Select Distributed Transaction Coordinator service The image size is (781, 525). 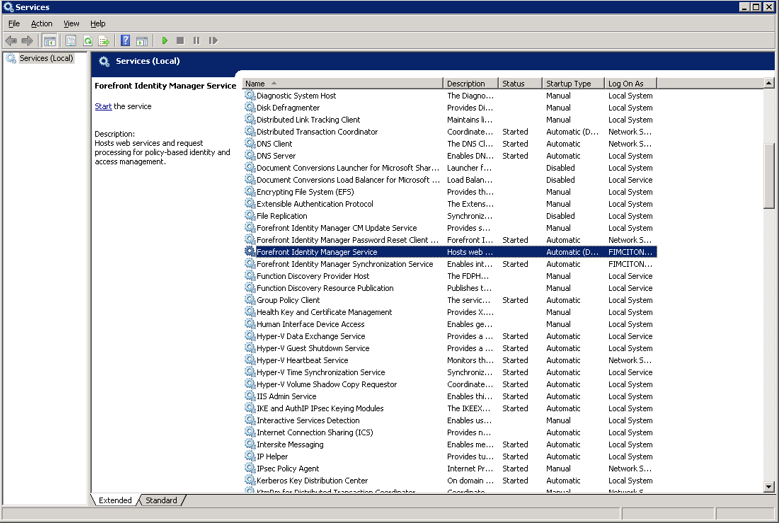[x=450, y=131]
